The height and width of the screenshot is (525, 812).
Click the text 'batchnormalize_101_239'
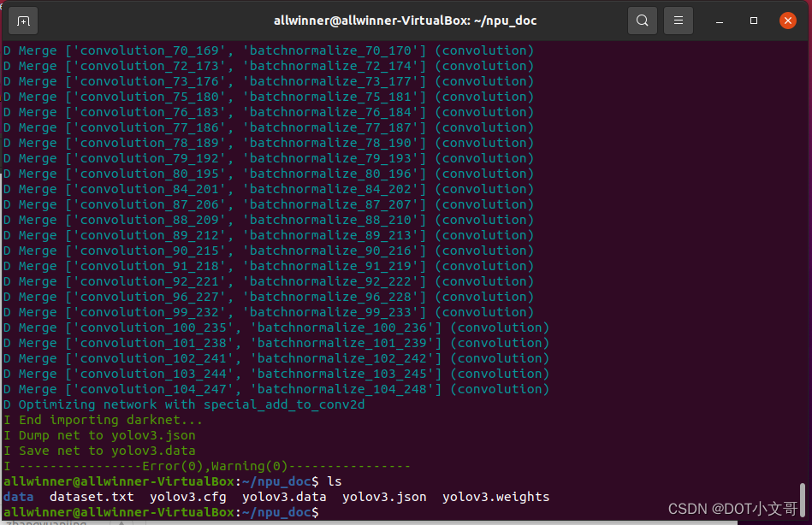click(341, 343)
